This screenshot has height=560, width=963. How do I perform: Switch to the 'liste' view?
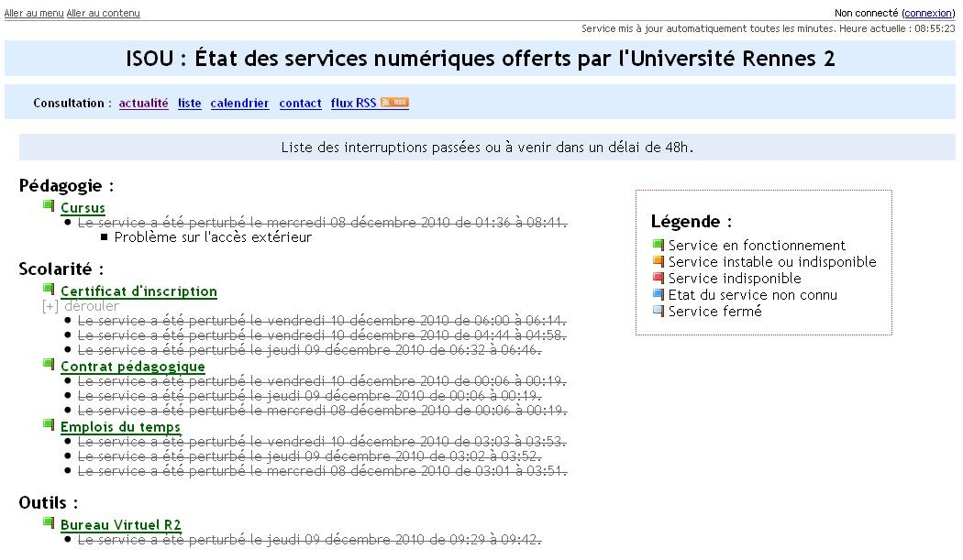click(190, 104)
